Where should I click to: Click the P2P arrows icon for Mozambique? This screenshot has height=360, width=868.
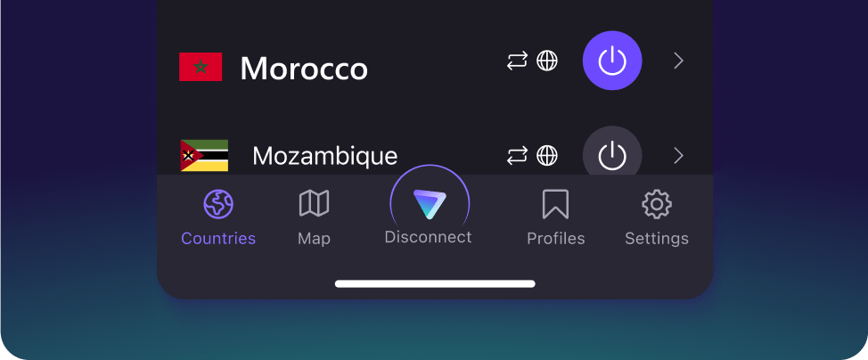(x=517, y=156)
